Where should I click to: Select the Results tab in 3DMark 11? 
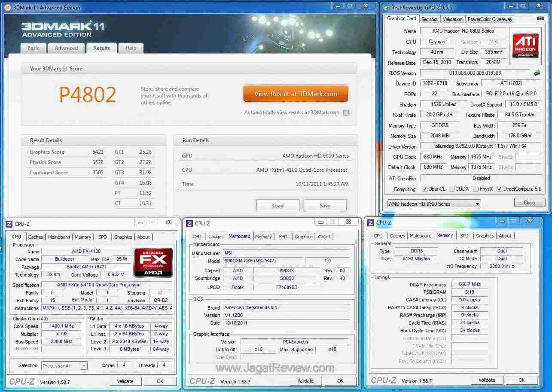[101, 48]
